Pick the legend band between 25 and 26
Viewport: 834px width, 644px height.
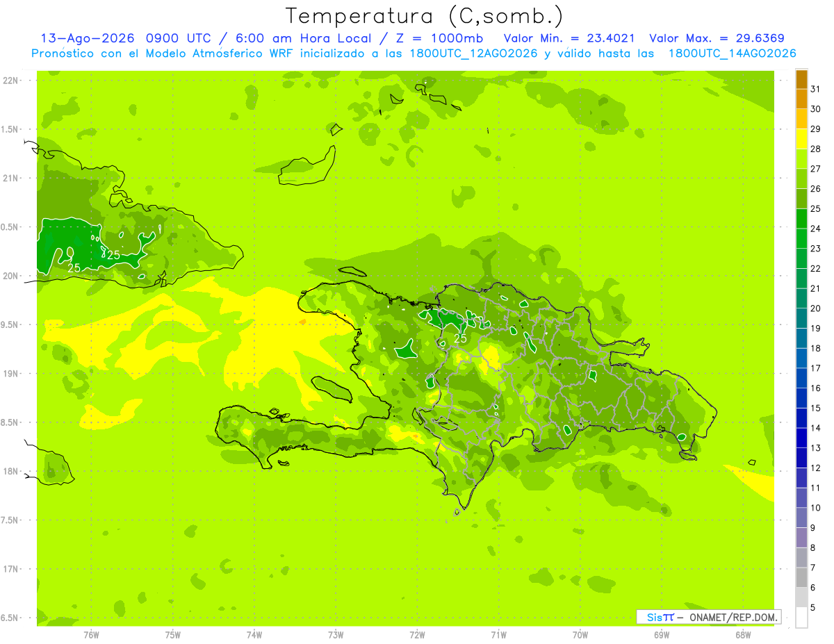coord(801,199)
